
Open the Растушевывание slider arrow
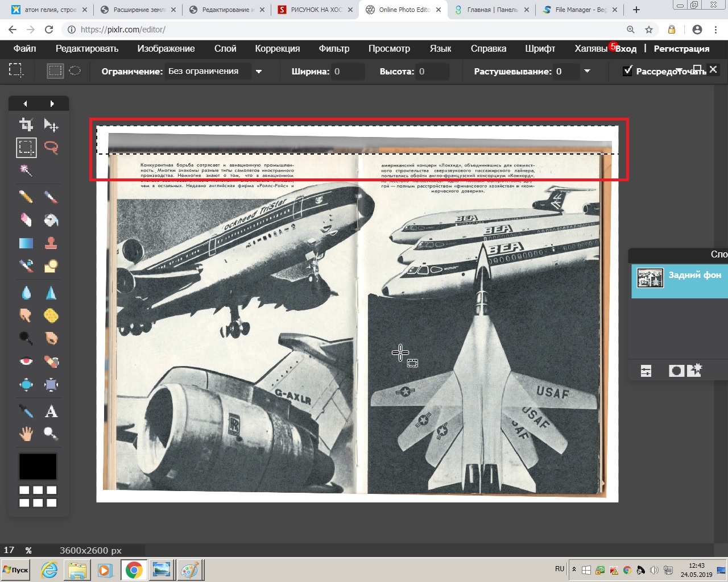tap(587, 71)
